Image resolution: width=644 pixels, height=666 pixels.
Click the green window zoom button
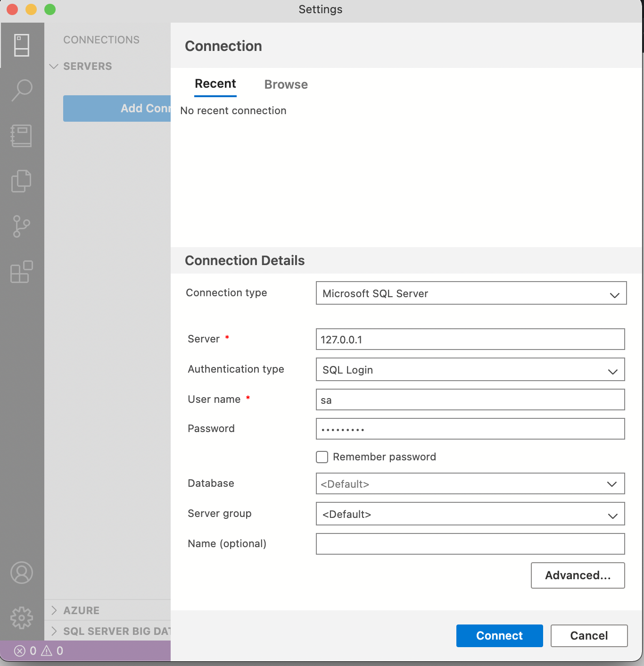point(50,9)
